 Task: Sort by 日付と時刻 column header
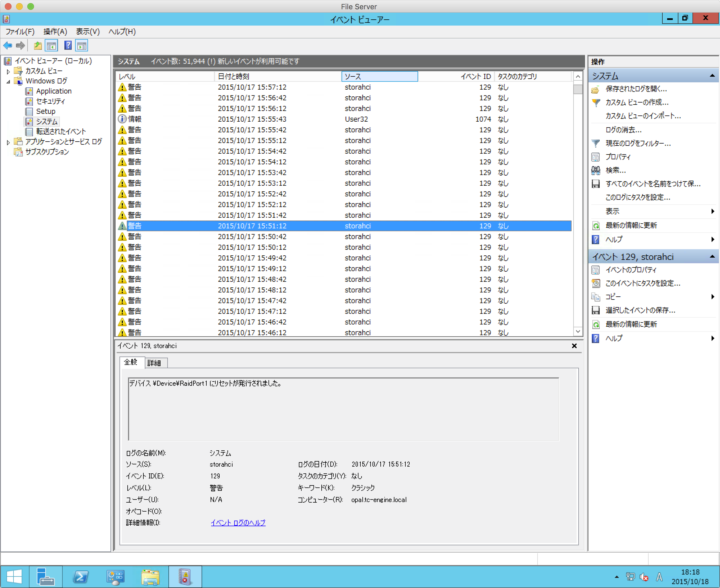tap(278, 76)
